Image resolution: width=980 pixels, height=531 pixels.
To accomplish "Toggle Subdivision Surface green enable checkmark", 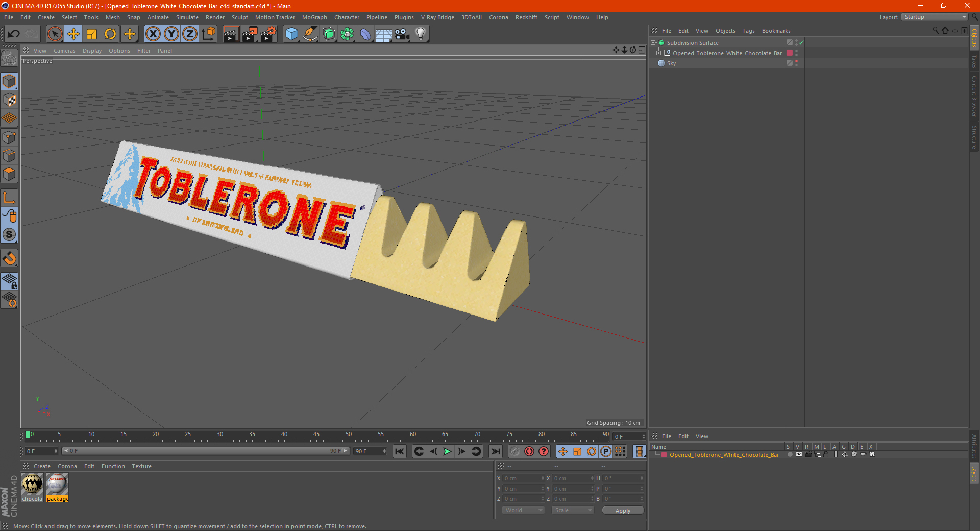I will [801, 43].
